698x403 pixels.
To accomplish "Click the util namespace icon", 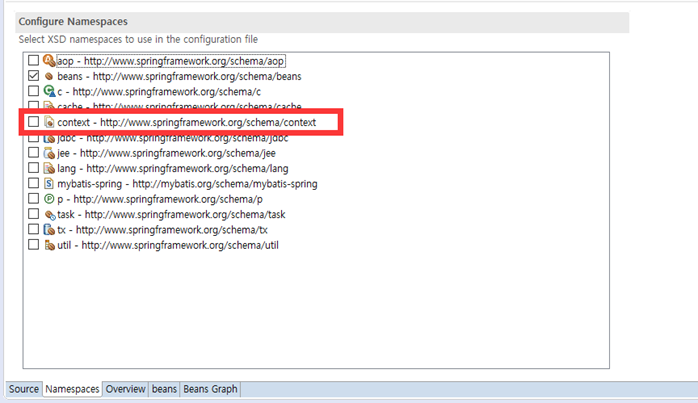I will (49, 245).
